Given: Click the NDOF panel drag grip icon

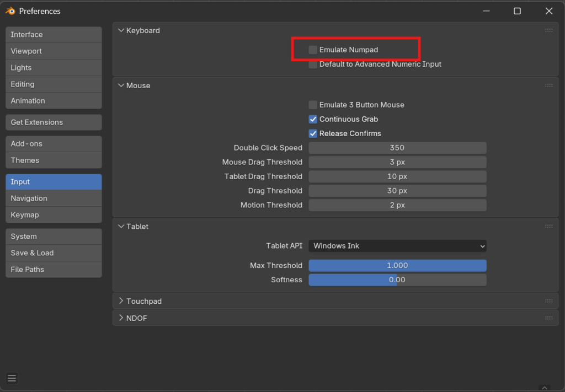Looking at the screenshot, I should click(548, 318).
